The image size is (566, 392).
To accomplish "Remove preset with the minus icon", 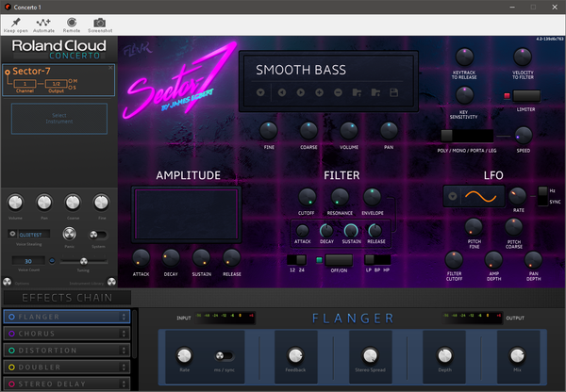I will click(x=338, y=92).
